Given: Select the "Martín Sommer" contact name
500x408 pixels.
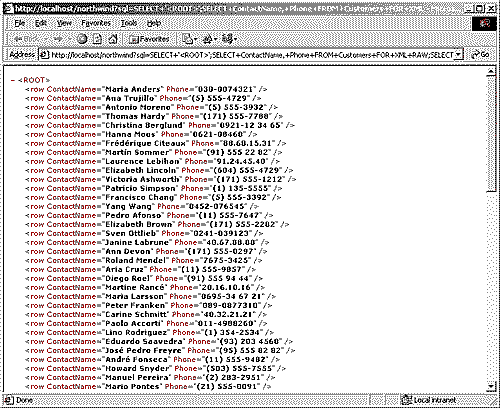Looking at the screenshot, I should tap(137, 152).
